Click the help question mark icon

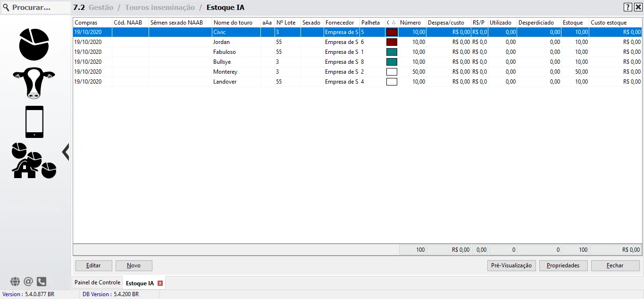pos(628,7)
